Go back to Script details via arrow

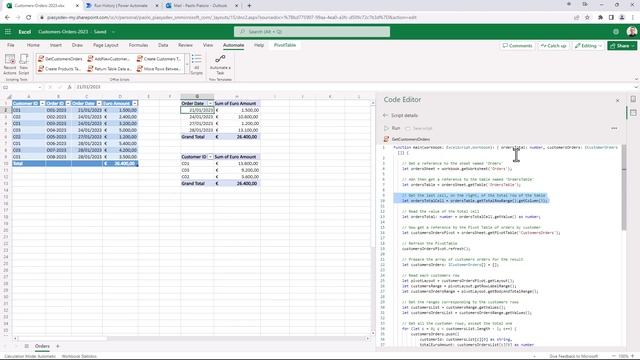(x=385, y=116)
